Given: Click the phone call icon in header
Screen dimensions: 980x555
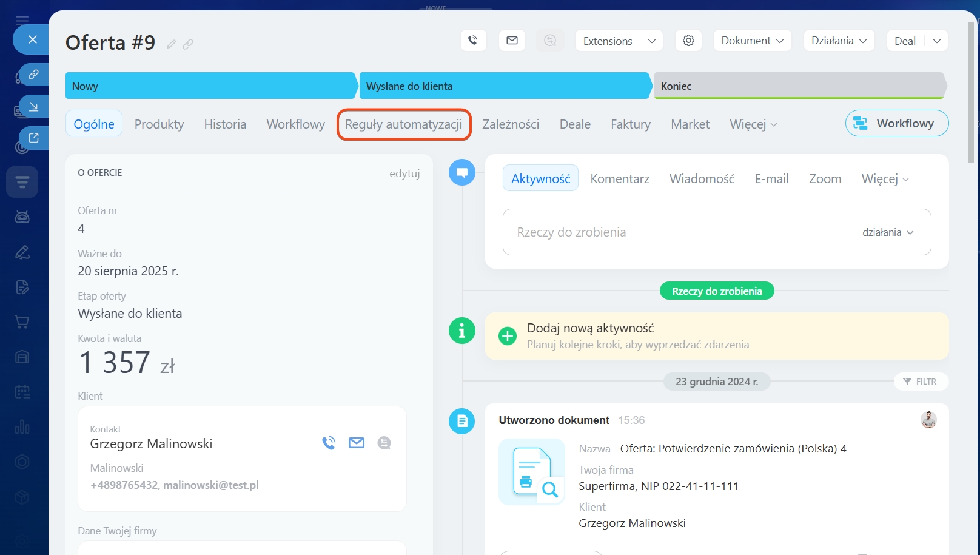Looking at the screenshot, I should pyautogui.click(x=473, y=41).
